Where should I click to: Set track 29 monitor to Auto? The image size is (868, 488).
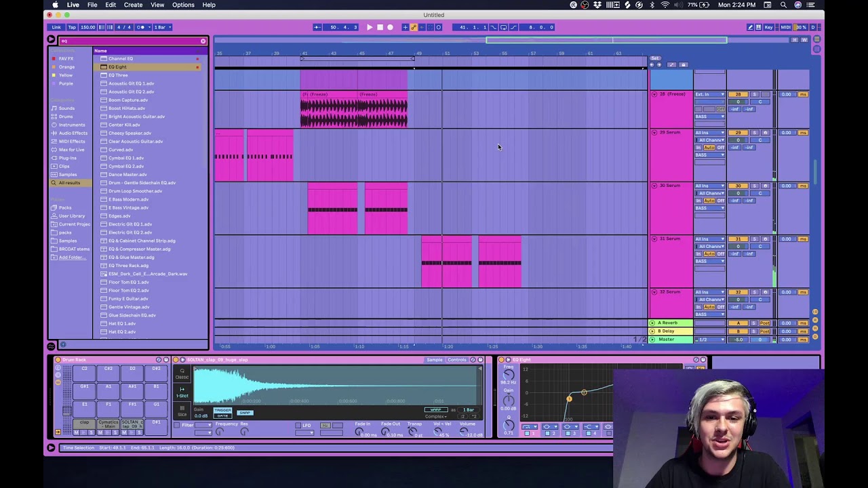709,148
